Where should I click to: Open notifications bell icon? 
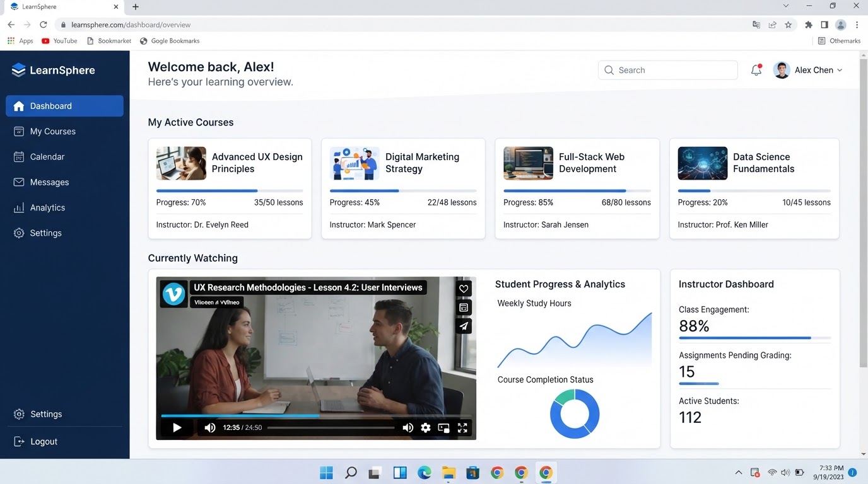(756, 70)
